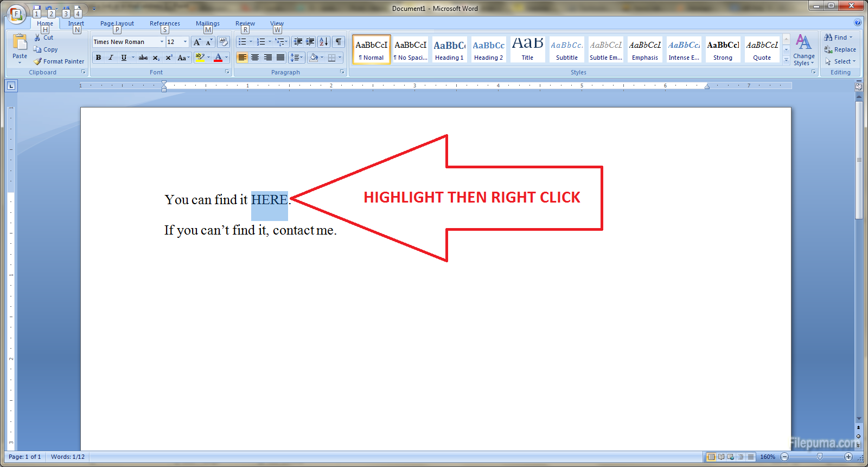Expand the Font dialog launcher
This screenshot has width=868, height=467.
point(227,72)
